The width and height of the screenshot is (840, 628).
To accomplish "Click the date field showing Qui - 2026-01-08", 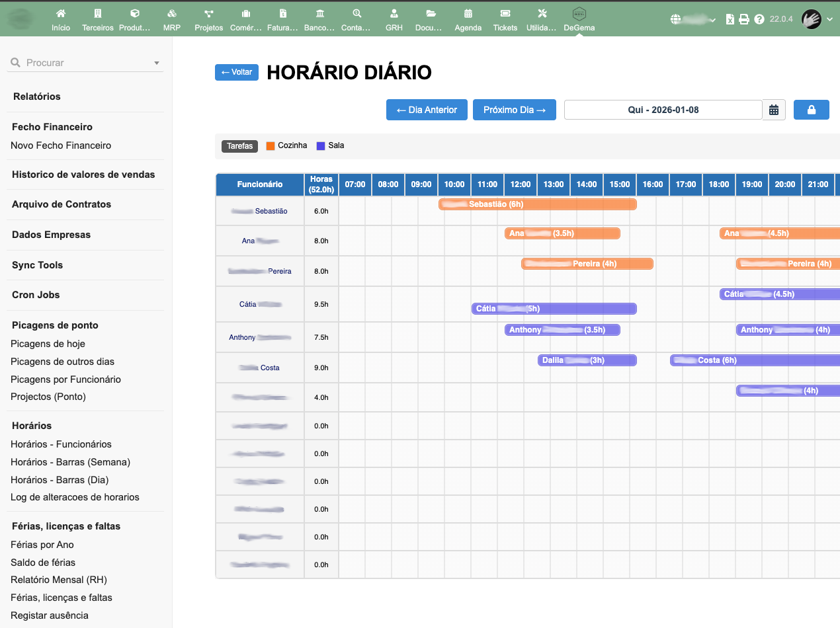I will click(663, 110).
